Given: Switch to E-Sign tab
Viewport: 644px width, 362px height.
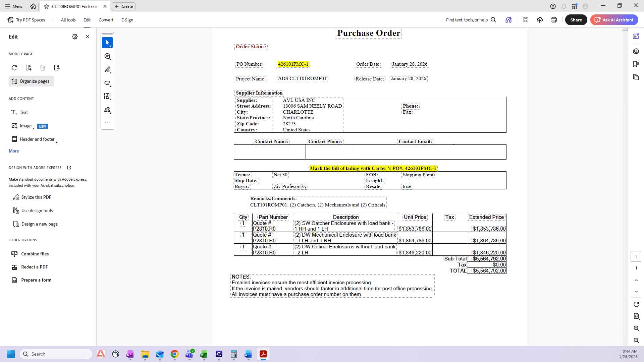Looking at the screenshot, I should click(x=127, y=20).
